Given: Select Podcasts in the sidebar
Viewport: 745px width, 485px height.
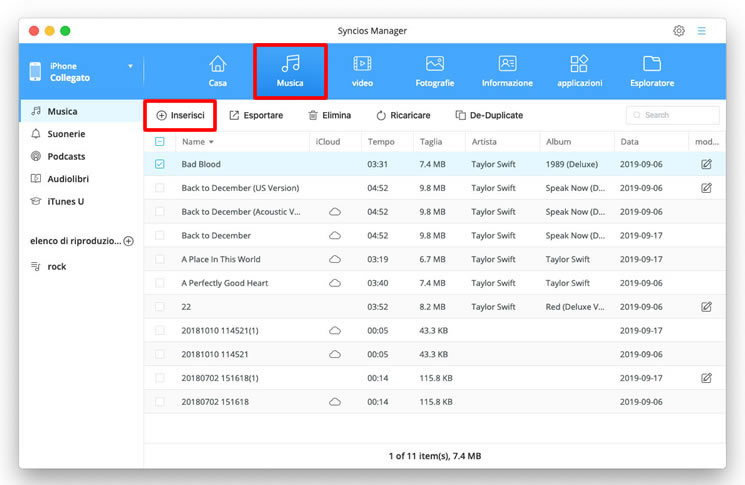Looking at the screenshot, I should click(x=81, y=156).
